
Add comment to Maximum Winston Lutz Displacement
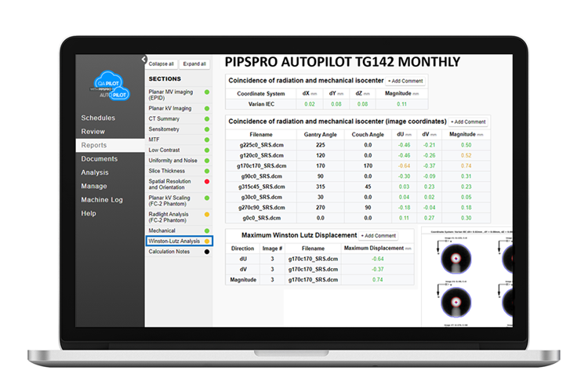pyautogui.click(x=379, y=235)
